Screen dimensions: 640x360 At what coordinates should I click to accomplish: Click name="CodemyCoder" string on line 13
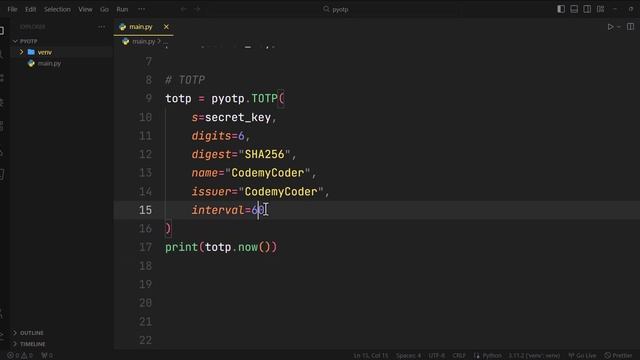click(251, 173)
